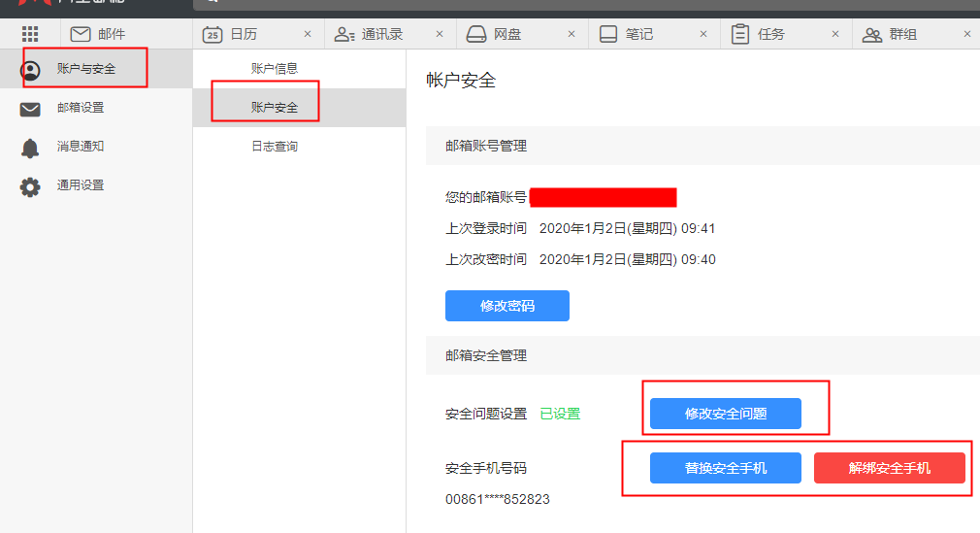The width and height of the screenshot is (980, 533).
Task: Click the bell icon for 消息通知
Action: [30, 148]
